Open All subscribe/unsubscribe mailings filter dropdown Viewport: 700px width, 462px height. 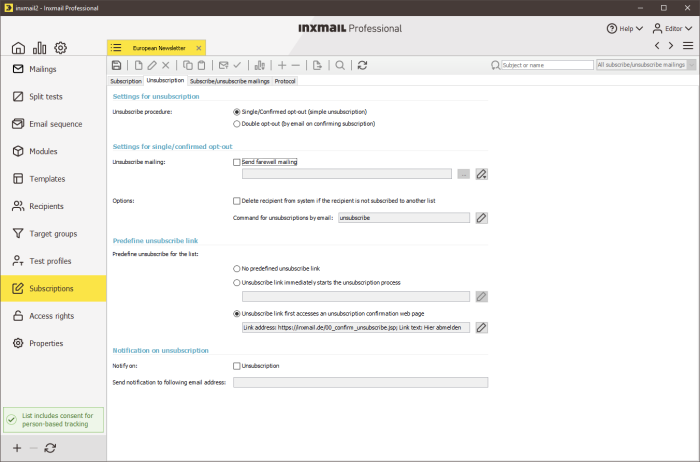pos(646,65)
